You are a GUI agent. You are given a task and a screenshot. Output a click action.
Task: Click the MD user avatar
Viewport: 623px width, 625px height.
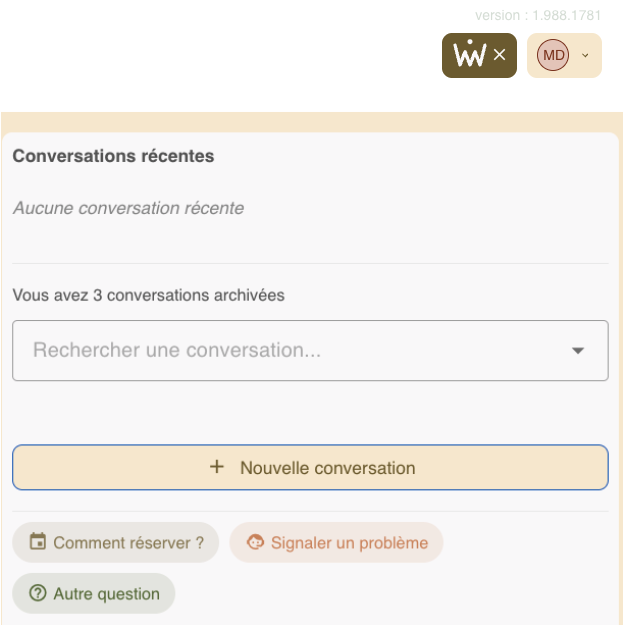553,55
